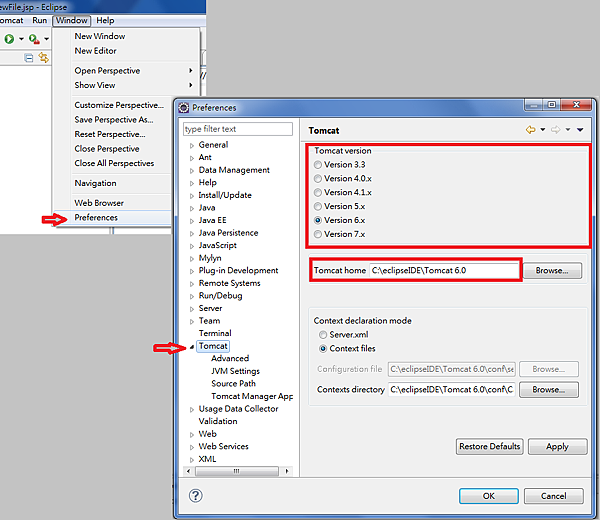Select Tomcat Version 5.x radio button

click(318, 207)
